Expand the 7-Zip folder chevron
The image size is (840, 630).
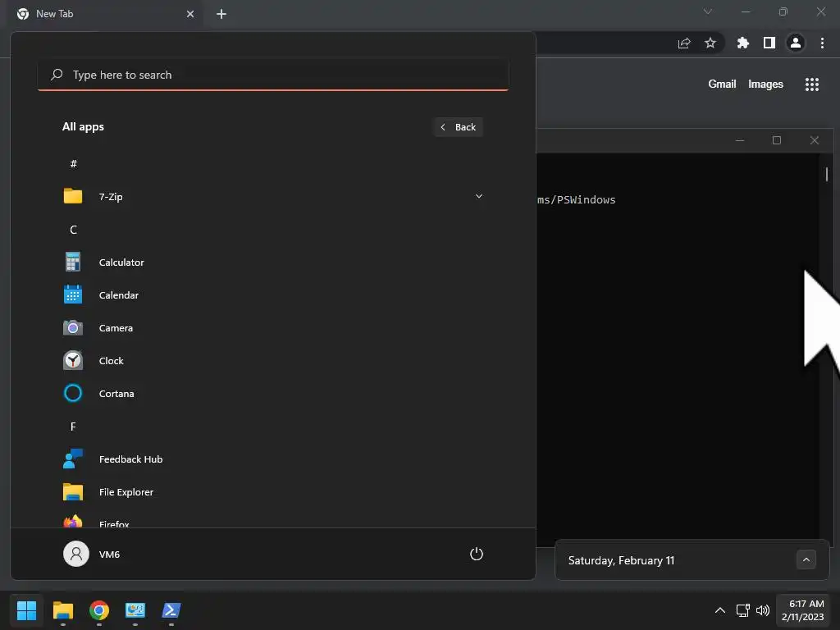pos(479,197)
